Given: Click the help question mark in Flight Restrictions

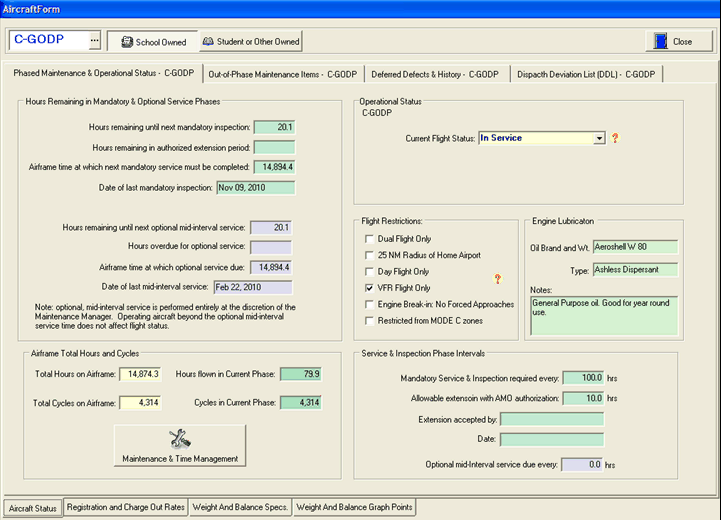Looking at the screenshot, I should pos(498,280).
